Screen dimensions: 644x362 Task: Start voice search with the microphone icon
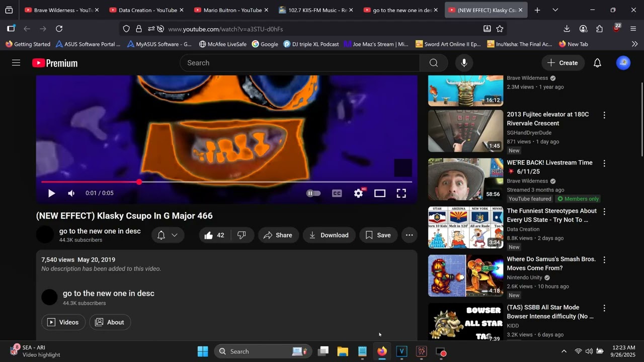click(464, 63)
